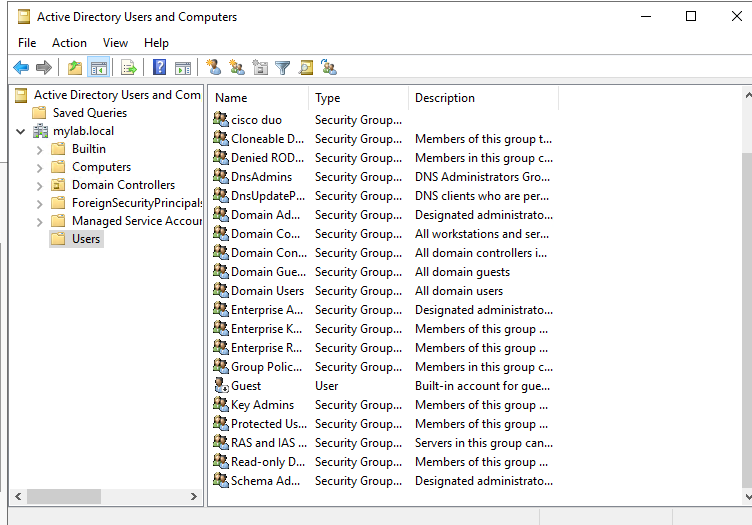Sort by the Description column header

(x=483, y=98)
